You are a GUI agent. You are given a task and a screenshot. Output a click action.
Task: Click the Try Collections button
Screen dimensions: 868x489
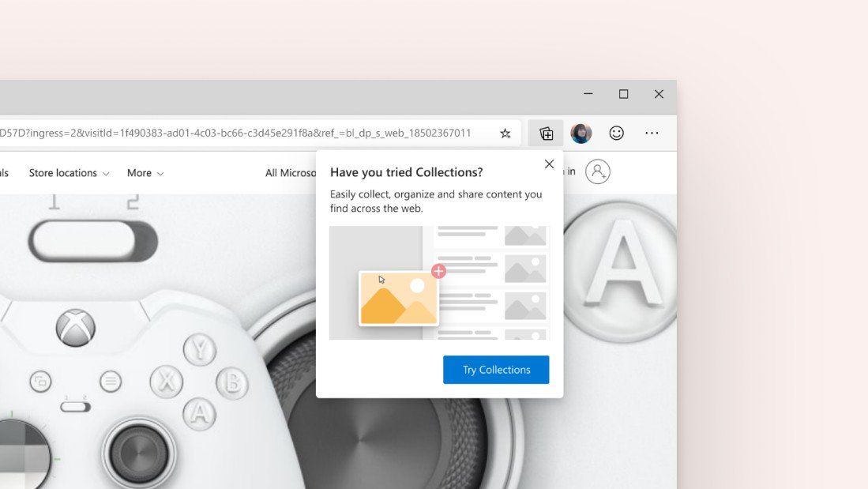click(x=496, y=369)
